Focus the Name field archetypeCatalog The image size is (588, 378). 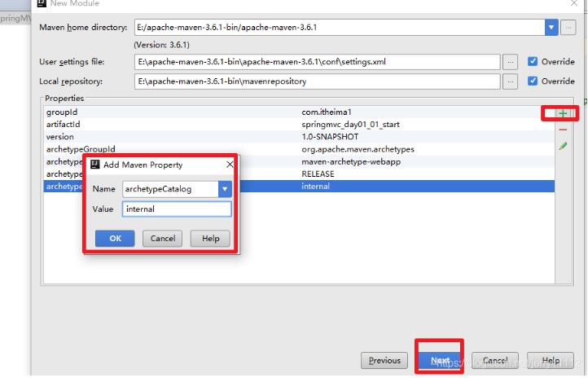[171, 189]
